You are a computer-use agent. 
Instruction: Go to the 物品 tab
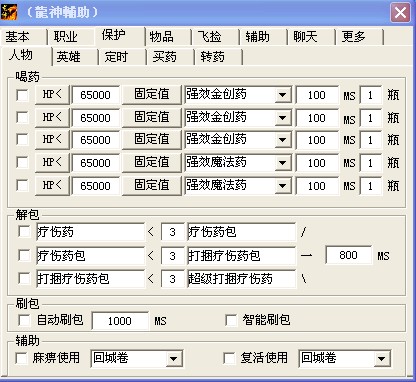point(168,36)
